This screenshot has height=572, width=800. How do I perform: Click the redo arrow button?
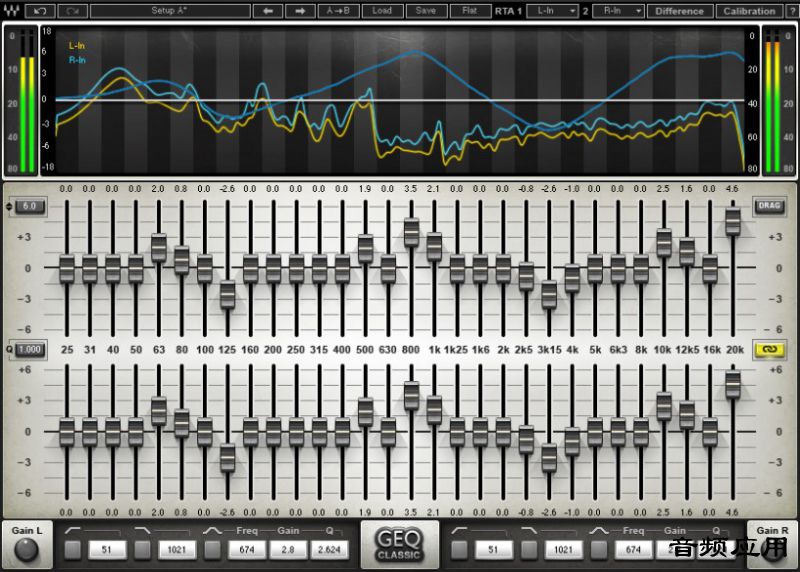(x=72, y=11)
